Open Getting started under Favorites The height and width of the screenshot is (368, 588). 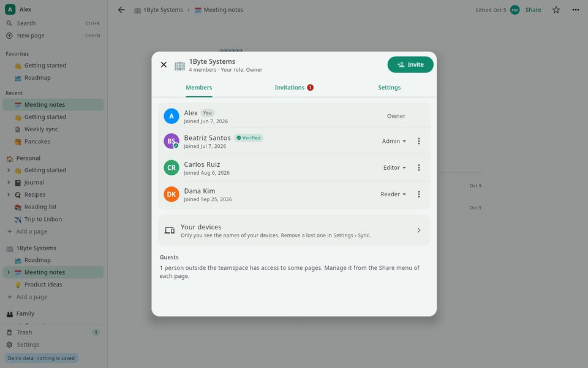[x=53, y=66]
